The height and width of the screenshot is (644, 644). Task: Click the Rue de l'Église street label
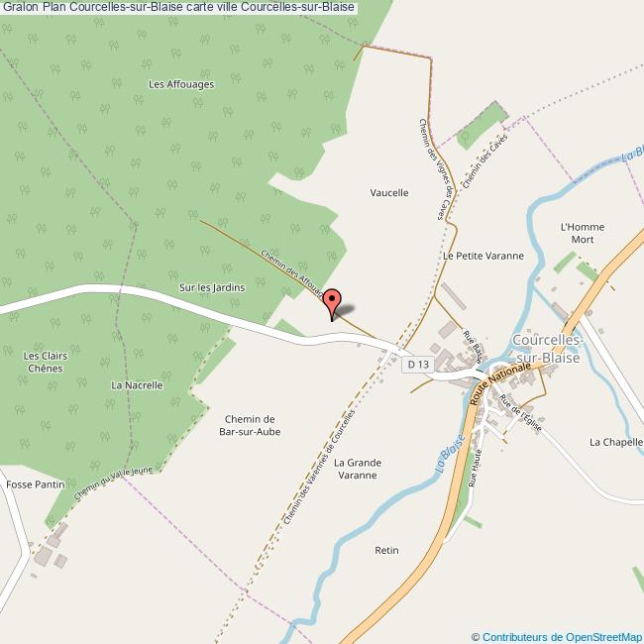click(x=520, y=413)
